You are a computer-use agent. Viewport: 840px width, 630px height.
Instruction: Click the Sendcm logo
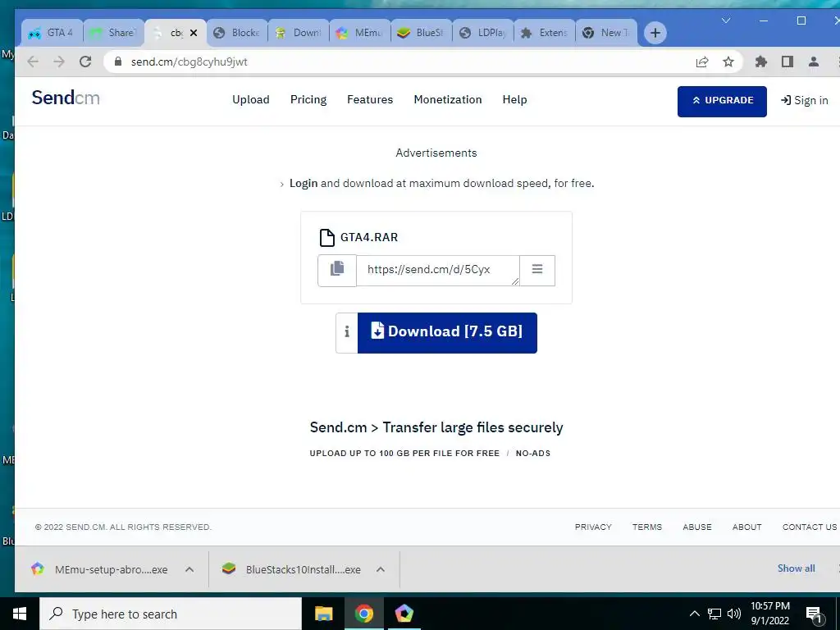[66, 98]
